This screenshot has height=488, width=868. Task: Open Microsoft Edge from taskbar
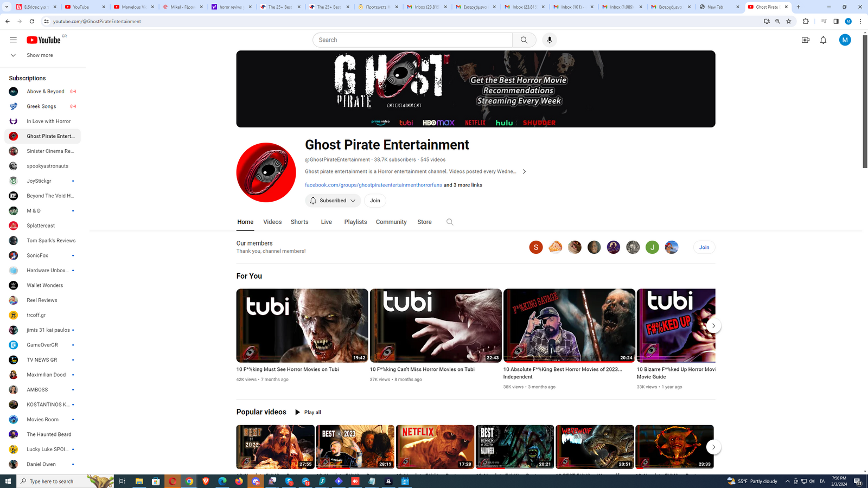(x=222, y=481)
